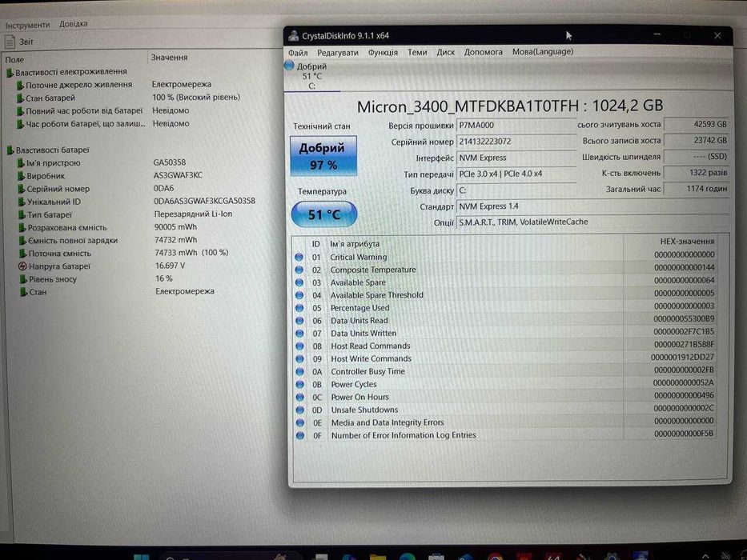Viewport: 747px width, 560px height.
Task: Open Довідка menu in the background window
Action: pos(74,24)
